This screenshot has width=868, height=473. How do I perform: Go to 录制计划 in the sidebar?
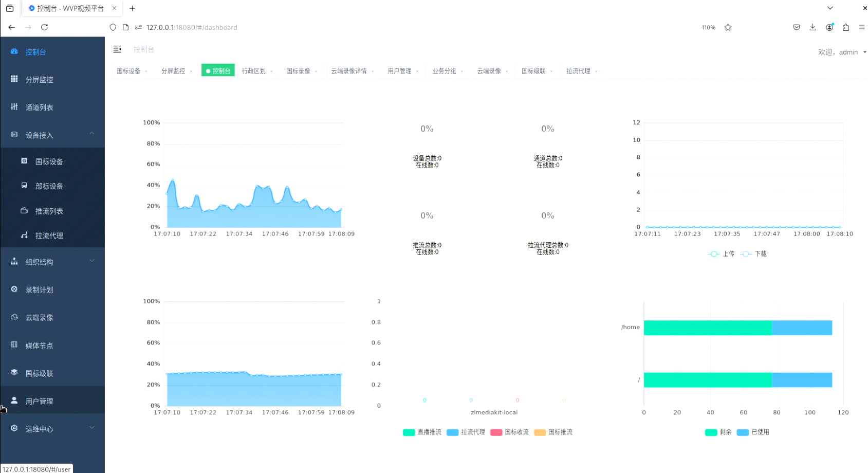coord(40,290)
